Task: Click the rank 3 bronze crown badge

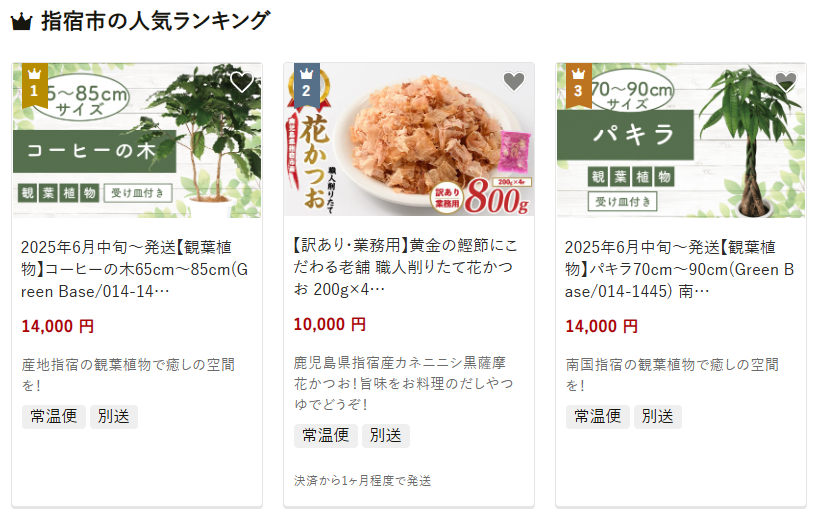Action: (x=579, y=85)
